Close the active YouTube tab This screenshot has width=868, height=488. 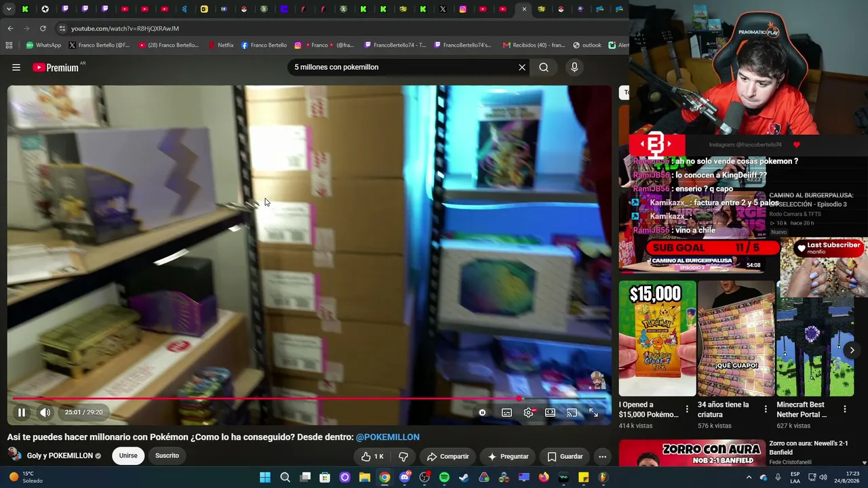[524, 9]
